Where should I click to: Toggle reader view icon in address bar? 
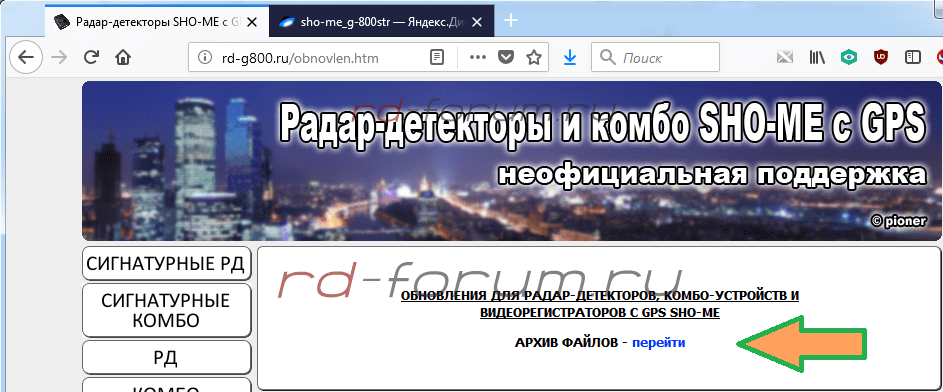(x=437, y=58)
